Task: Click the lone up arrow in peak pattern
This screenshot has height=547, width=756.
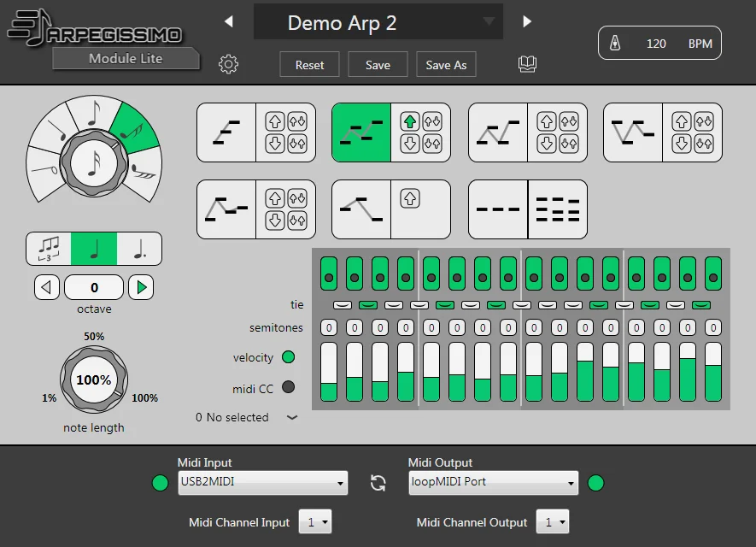Action: point(410,199)
